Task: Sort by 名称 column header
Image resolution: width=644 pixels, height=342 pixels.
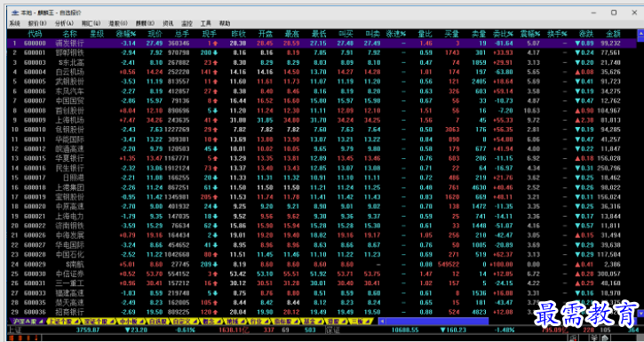Action: pos(69,34)
